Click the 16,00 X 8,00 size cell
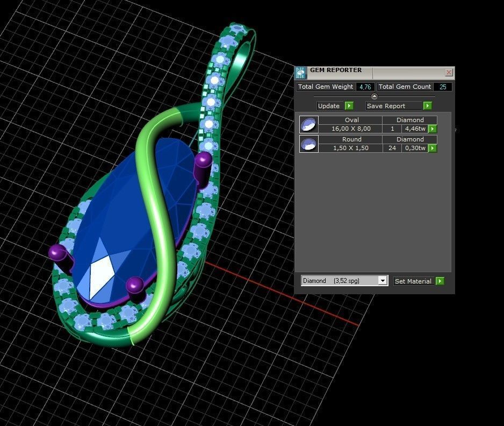The height and width of the screenshot is (426, 504). click(350, 129)
